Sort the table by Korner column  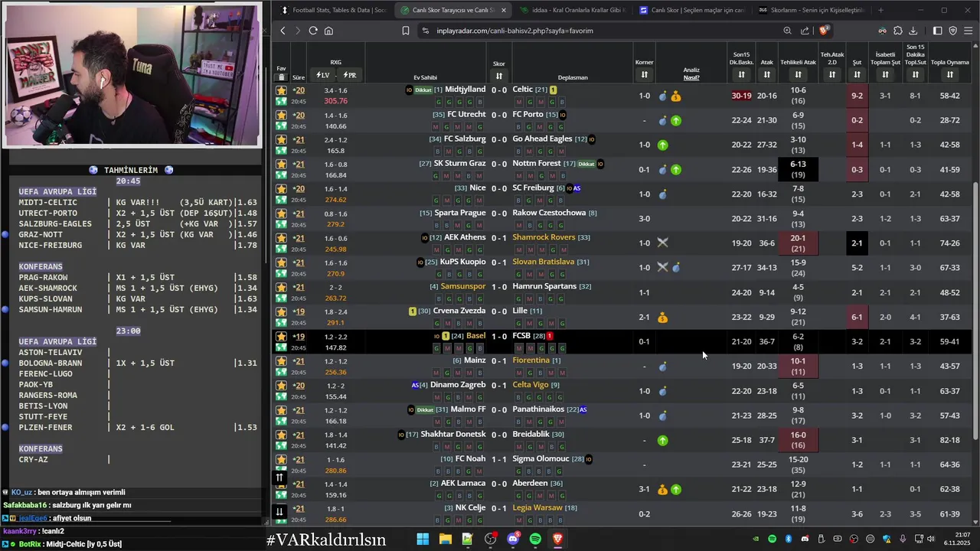pyautogui.click(x=644, y=74)
